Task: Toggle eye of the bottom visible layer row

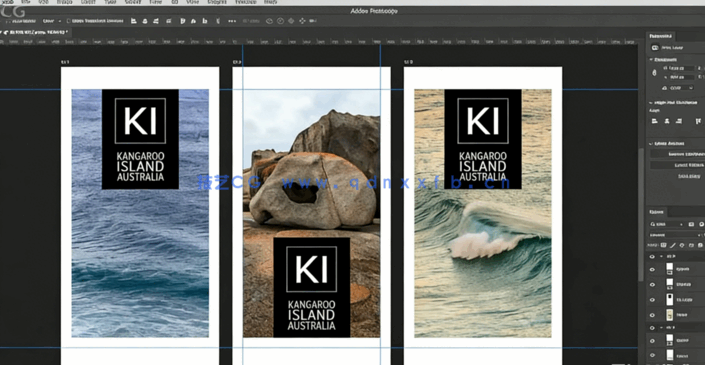Action: tap(652, 355)
